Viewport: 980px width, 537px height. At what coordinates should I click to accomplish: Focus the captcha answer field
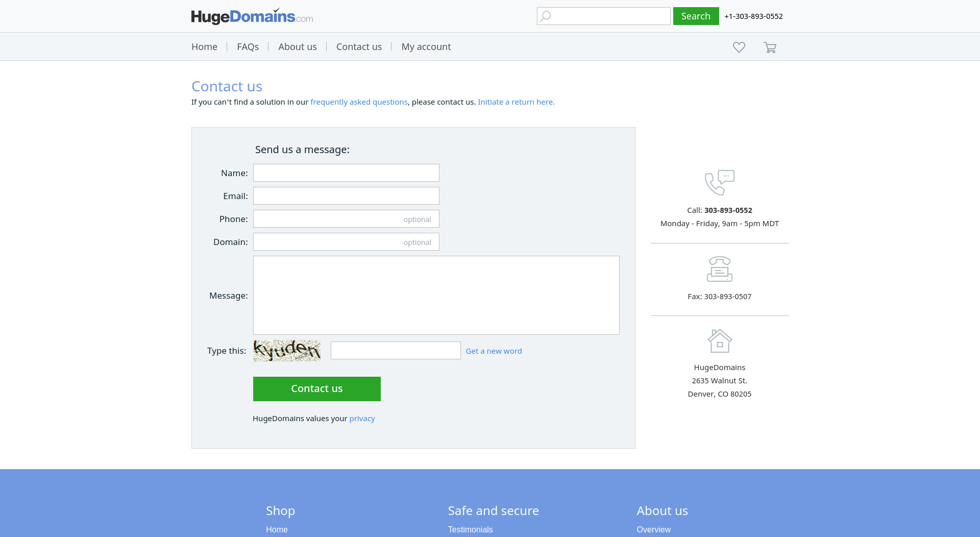(x=396, y=350)
